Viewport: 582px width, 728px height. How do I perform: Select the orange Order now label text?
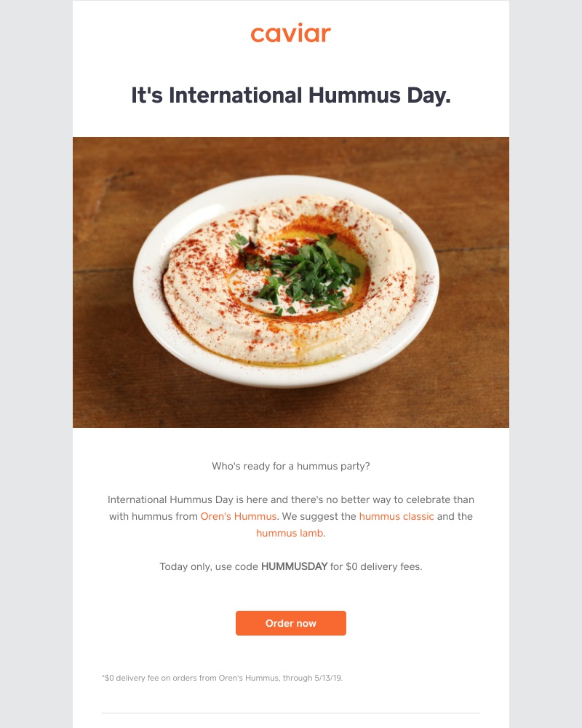(x=290, y=623)
